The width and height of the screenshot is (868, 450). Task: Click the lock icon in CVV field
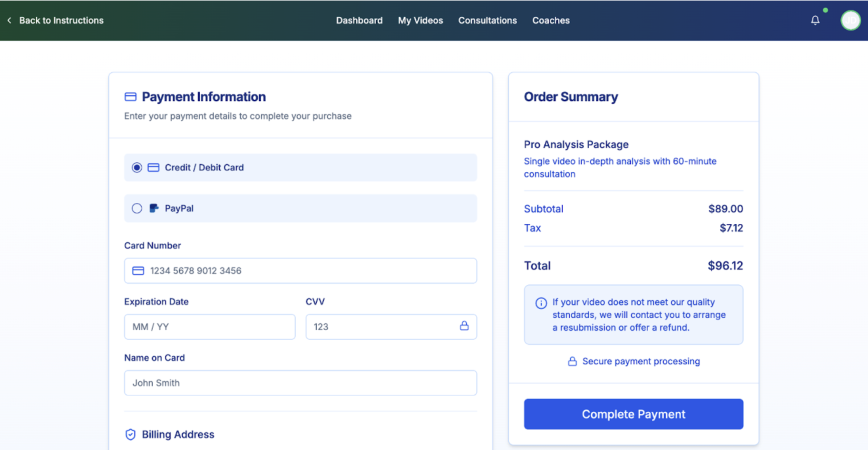pos(464,326)
